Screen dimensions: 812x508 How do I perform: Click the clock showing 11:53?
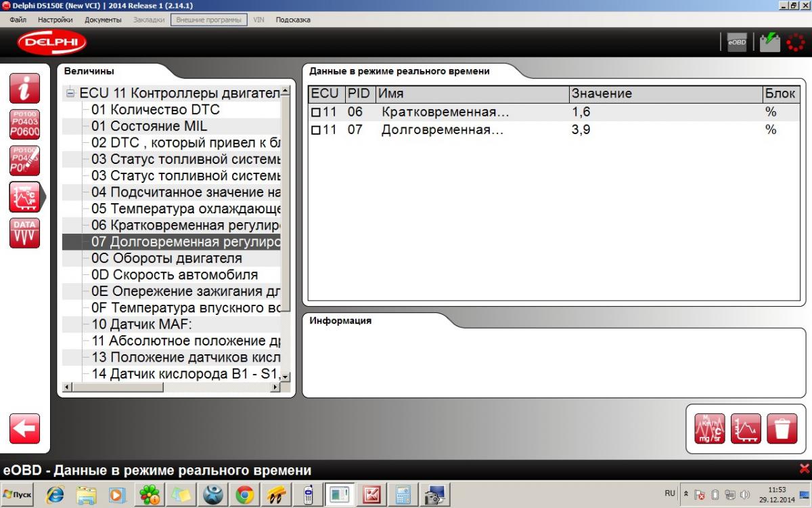point(777,489)
